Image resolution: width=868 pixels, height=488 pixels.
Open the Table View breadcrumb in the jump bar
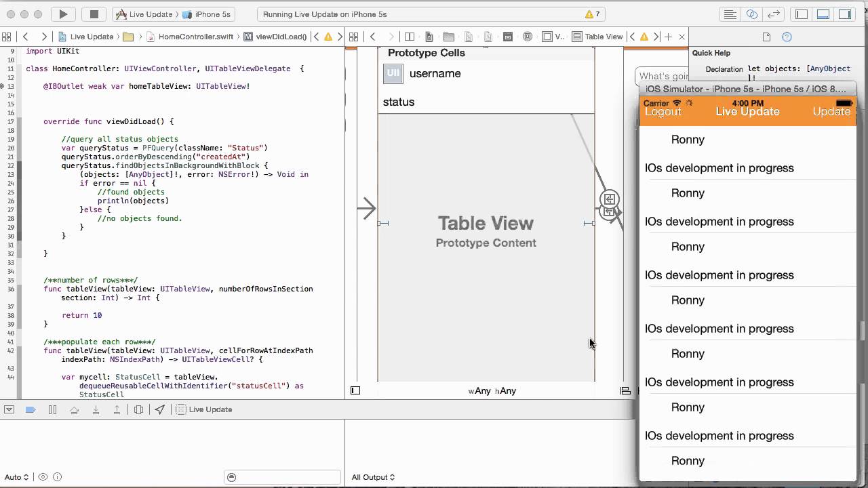597,37
